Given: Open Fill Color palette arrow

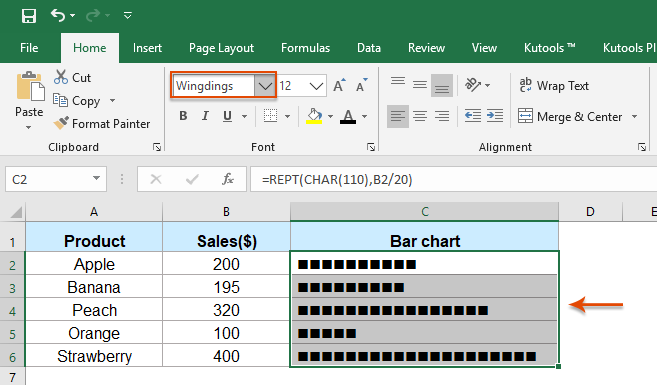Looking at the screenshot, I should (x=331, y=116).
